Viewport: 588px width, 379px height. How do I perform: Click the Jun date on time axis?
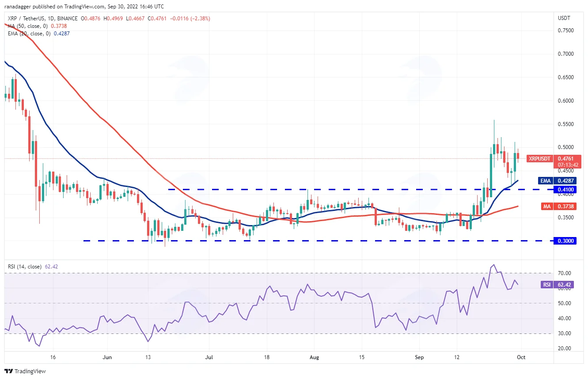[106, 357]
